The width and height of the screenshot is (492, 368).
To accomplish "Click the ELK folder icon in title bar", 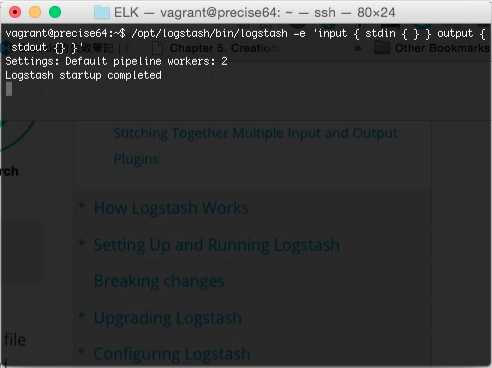I will pos(102,12).
